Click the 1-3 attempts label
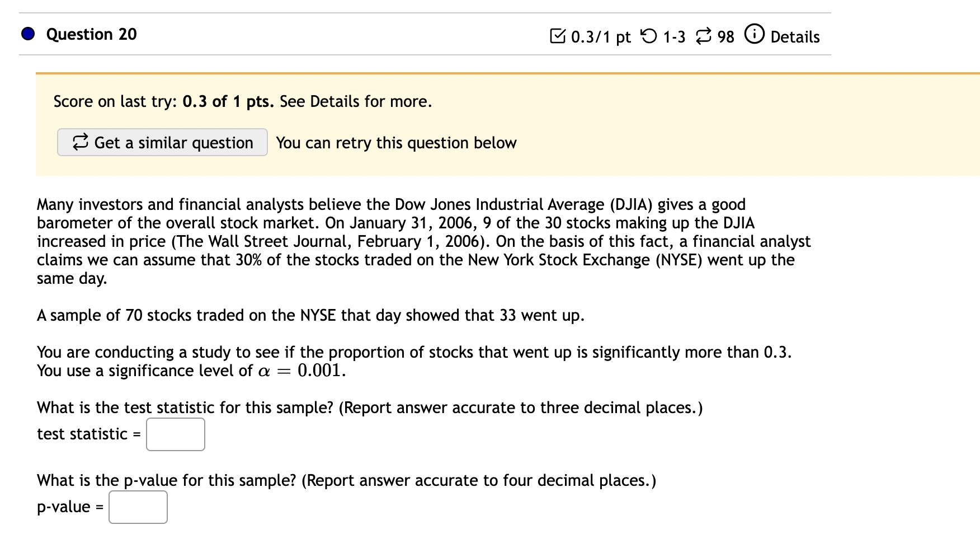The image size is (980, 534). click(674, 36)
